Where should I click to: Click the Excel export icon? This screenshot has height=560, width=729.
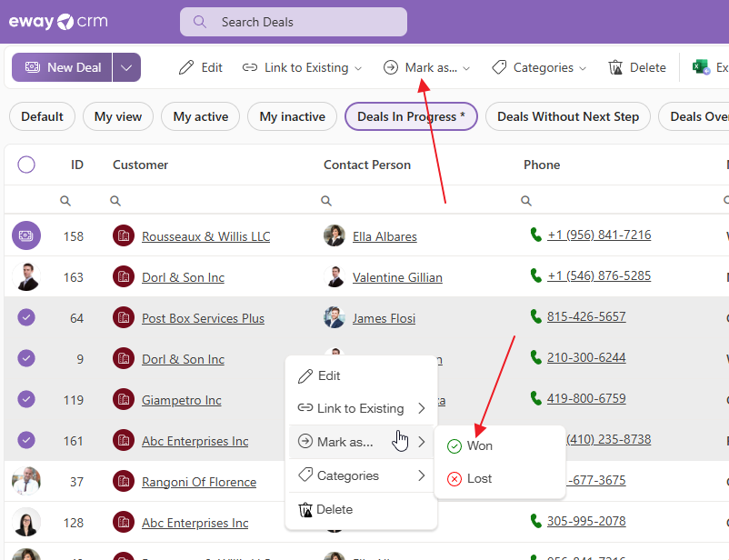click(701, 67)
